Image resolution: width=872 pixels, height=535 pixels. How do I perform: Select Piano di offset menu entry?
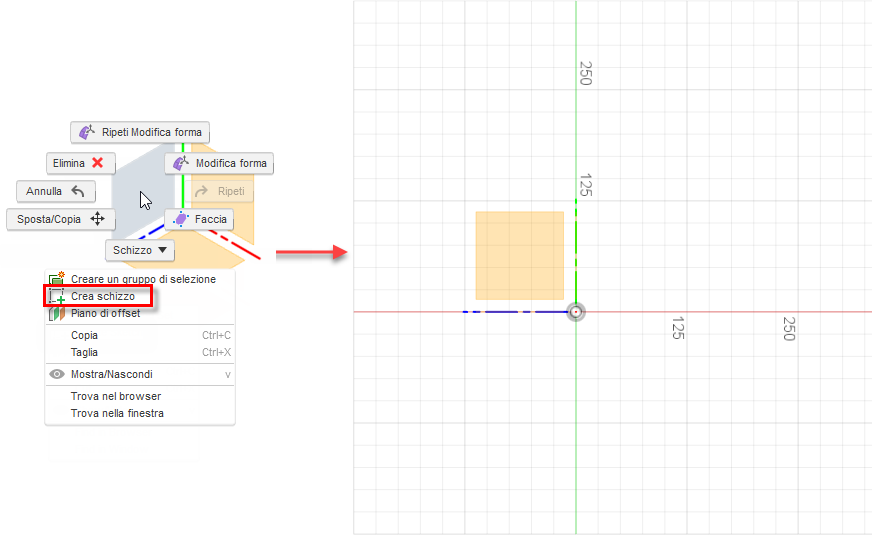140,313
